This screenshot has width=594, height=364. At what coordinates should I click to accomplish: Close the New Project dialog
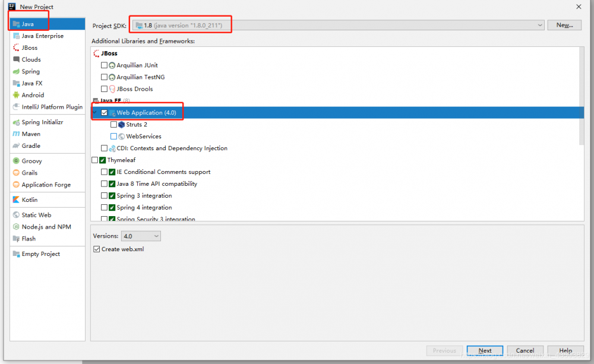[x=579, y=7]
